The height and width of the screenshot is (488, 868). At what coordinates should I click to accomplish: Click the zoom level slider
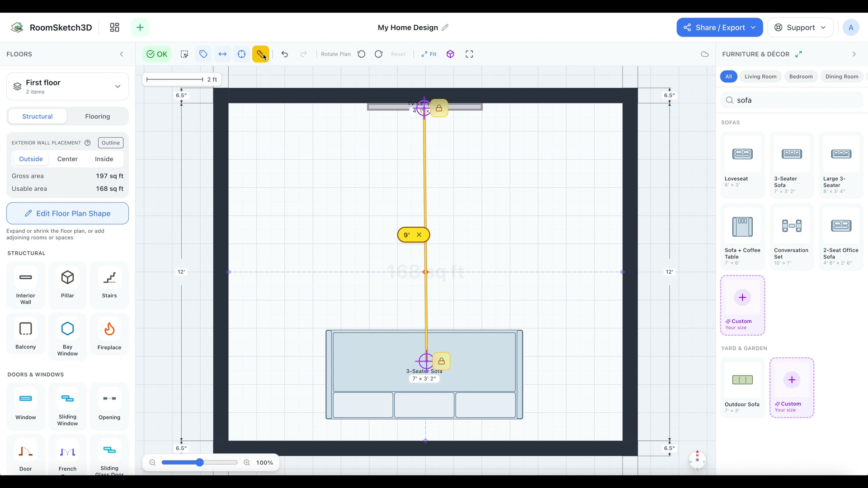click(x=199, y=462)
